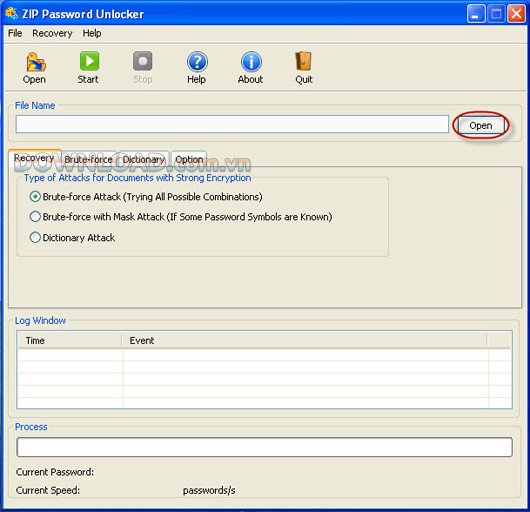
Task: Select Brute-force Attack radio option
Action: click(x=35, y=197)
